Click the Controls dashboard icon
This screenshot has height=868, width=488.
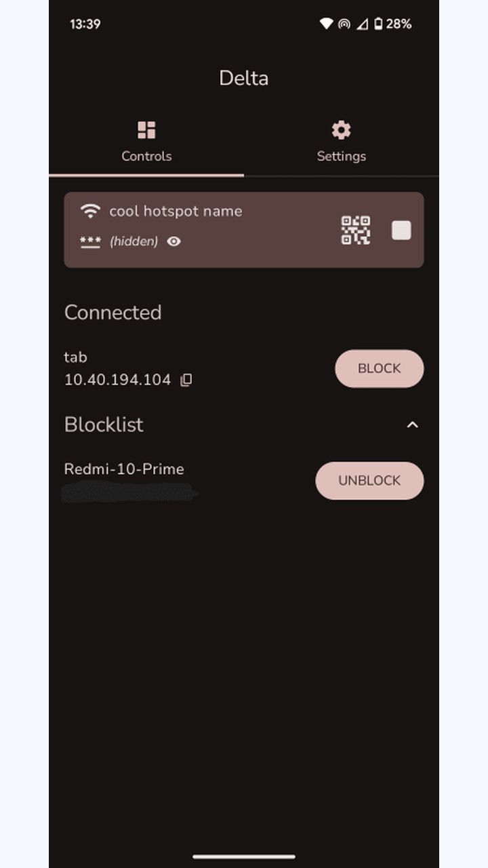point(146,130)
